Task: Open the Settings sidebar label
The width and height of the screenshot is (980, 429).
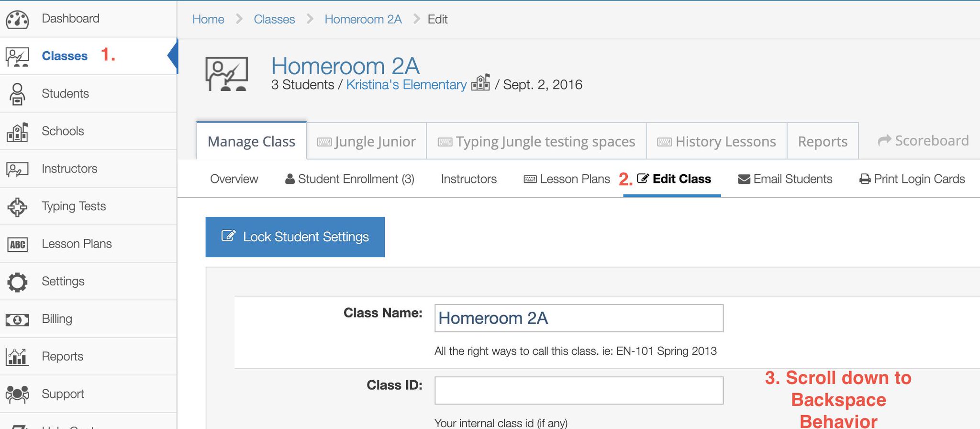Action: (x=63, y=282)
